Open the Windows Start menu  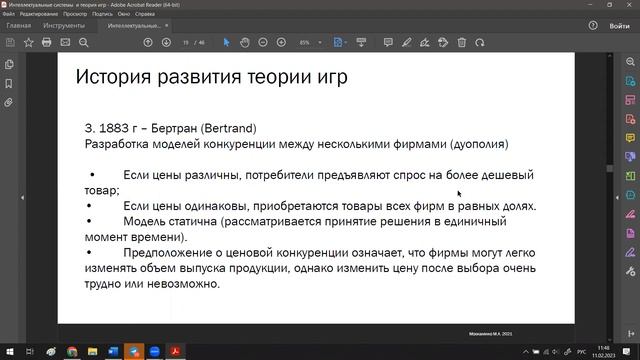9,352
